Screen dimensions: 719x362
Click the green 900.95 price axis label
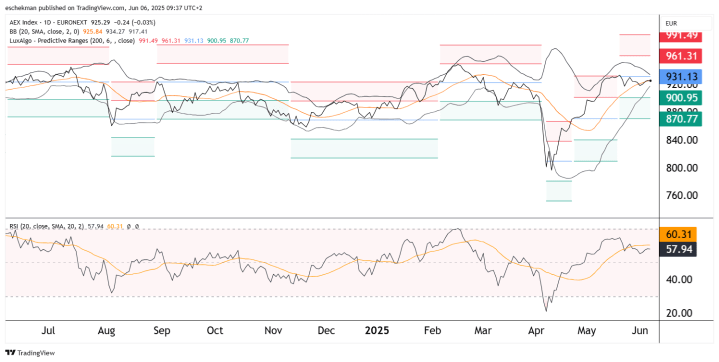(680, 97)
